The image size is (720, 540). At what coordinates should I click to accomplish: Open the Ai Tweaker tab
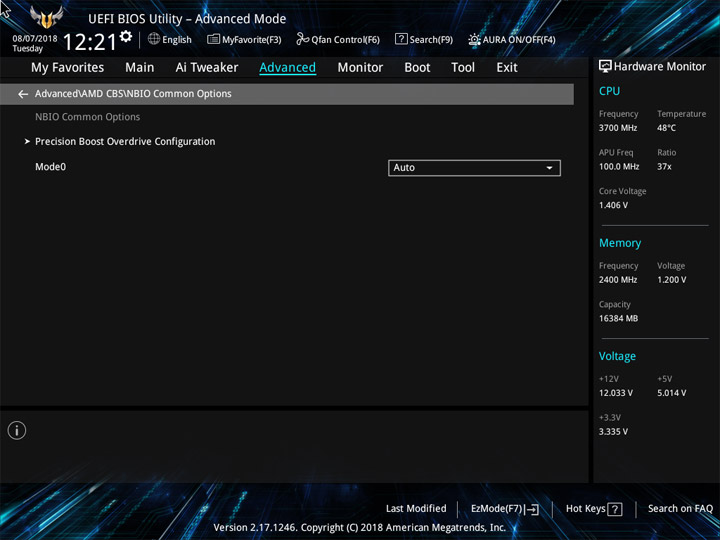click(x=207, y=68)
